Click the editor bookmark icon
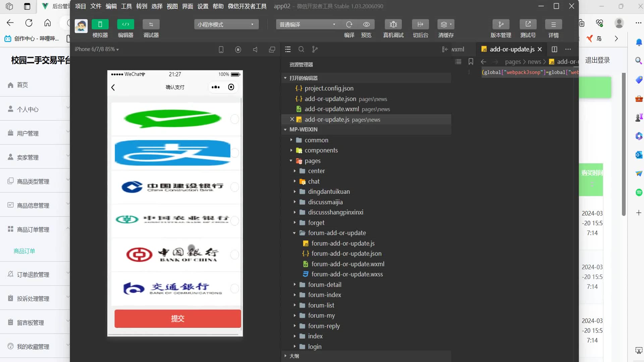Image resolution: width=644 pixels, height=362 pixels. [x=471, y=62]
